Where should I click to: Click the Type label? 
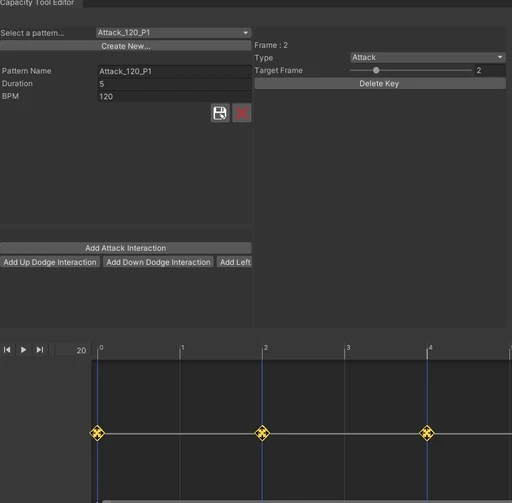[x=264, y=58]
